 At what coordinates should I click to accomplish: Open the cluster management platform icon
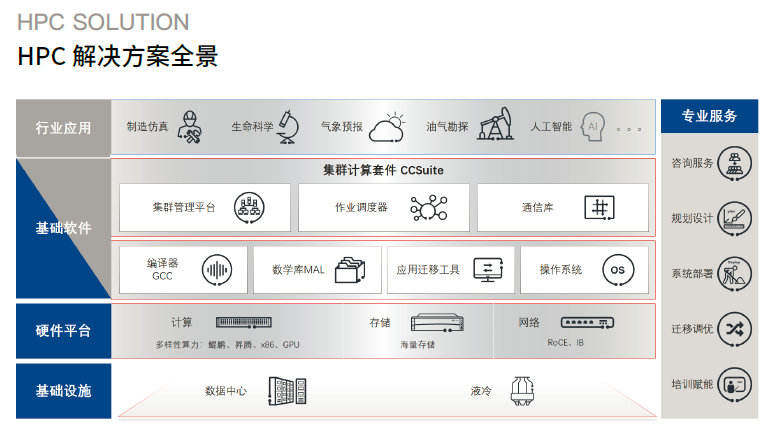249,208
